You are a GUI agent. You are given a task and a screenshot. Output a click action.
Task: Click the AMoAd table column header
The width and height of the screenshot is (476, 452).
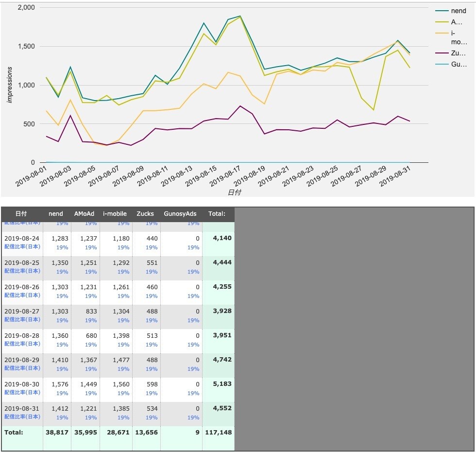[84, 213]
